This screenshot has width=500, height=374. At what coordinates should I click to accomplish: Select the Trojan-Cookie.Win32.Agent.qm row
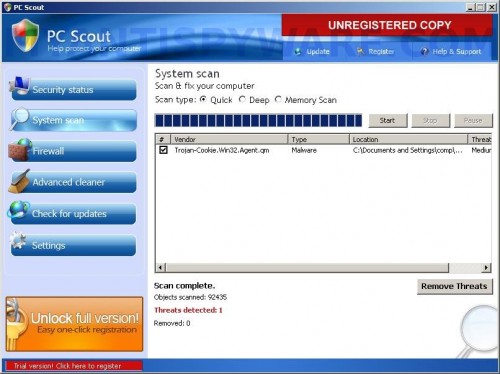coord(323,150)
